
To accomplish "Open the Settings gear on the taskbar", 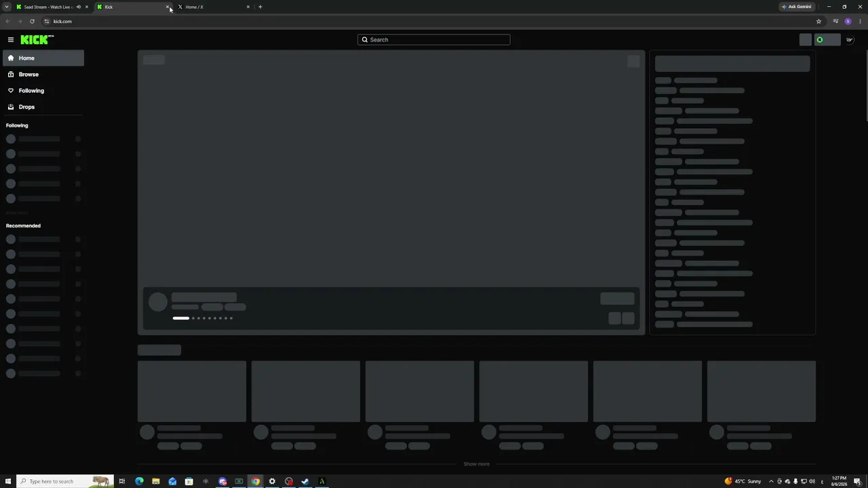I will (272, 481).
